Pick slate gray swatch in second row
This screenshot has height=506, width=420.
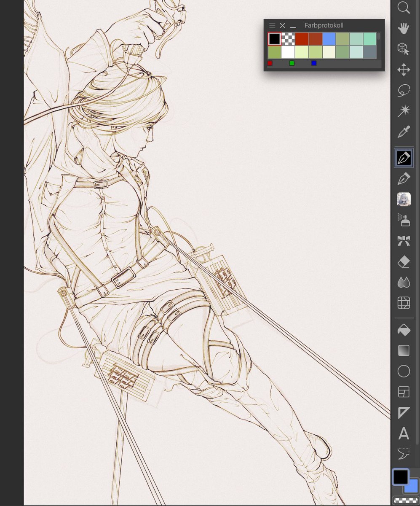click(369, 52)
